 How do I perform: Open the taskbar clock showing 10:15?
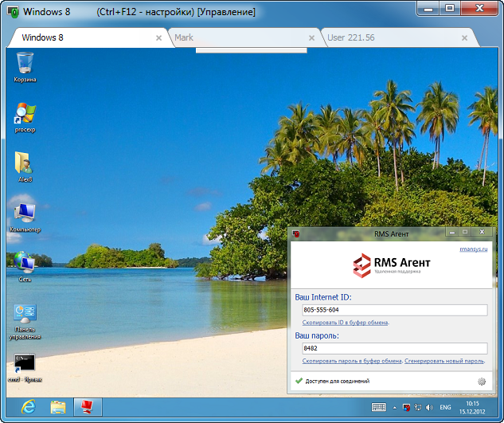click(x=472, y=407)
